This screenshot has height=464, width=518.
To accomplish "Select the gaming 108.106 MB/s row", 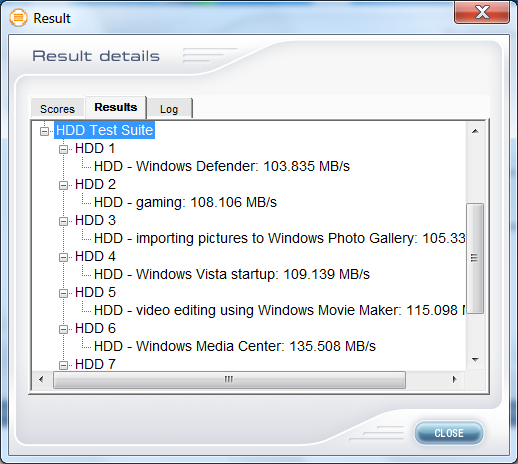I will click(x=185, y=202).
